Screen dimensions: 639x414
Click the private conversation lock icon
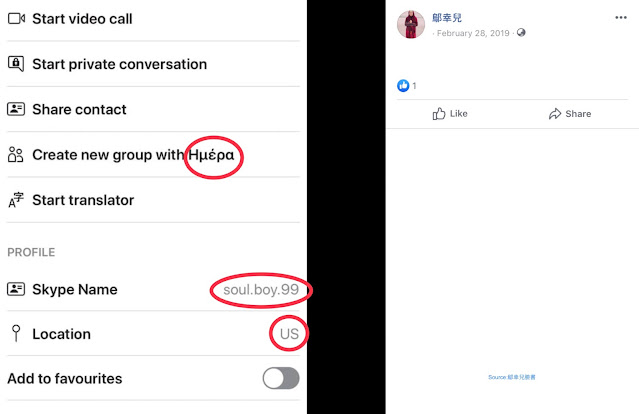[16, 64]
